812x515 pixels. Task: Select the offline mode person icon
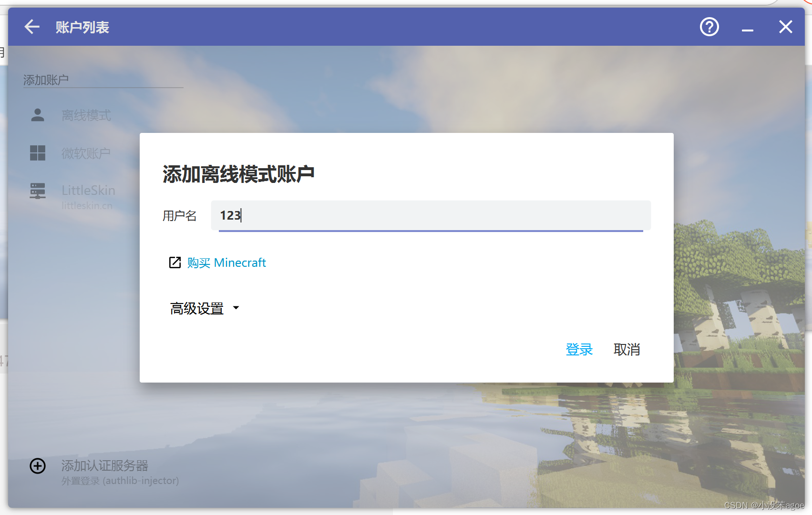tap(38, 115)
